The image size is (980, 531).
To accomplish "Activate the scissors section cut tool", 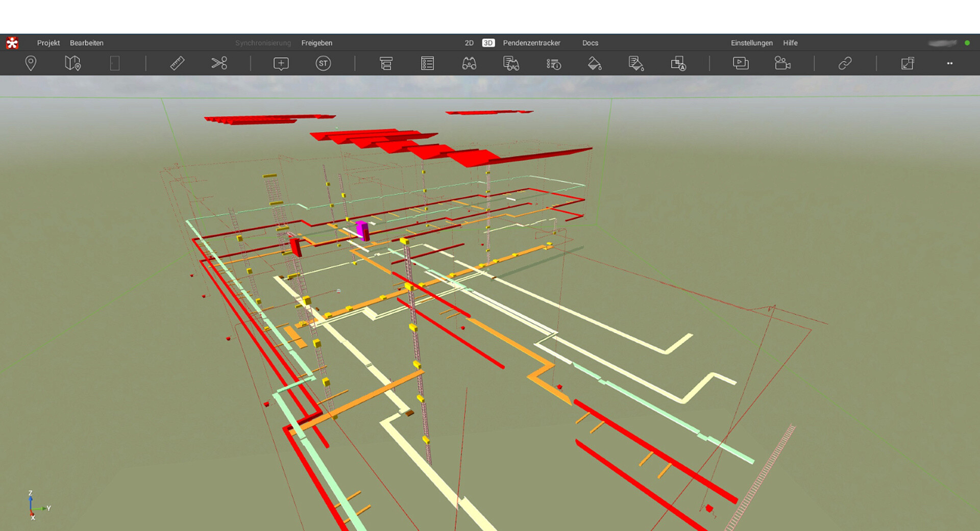I will 219,63.
